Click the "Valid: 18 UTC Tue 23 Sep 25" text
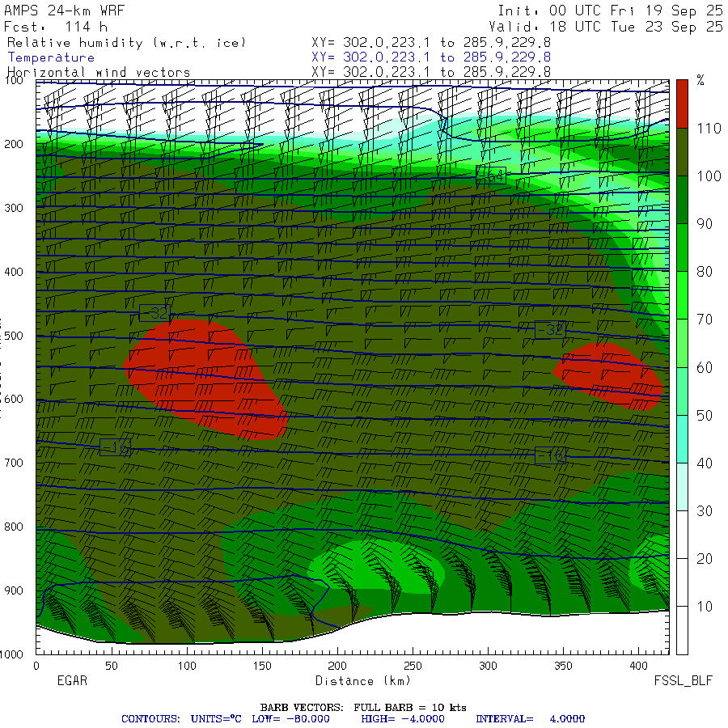 click(x=605, y=27)
